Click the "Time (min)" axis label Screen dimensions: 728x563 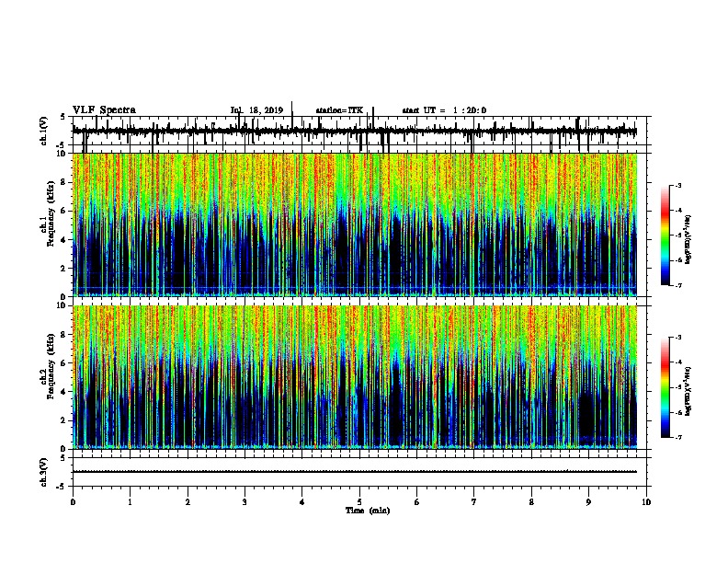coord(368,511)
